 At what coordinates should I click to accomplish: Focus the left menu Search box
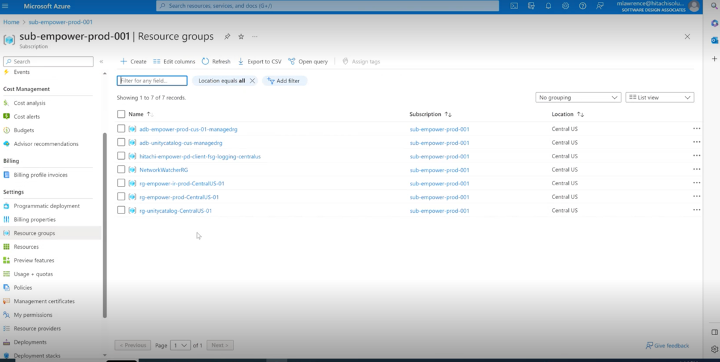pos(48,61)
